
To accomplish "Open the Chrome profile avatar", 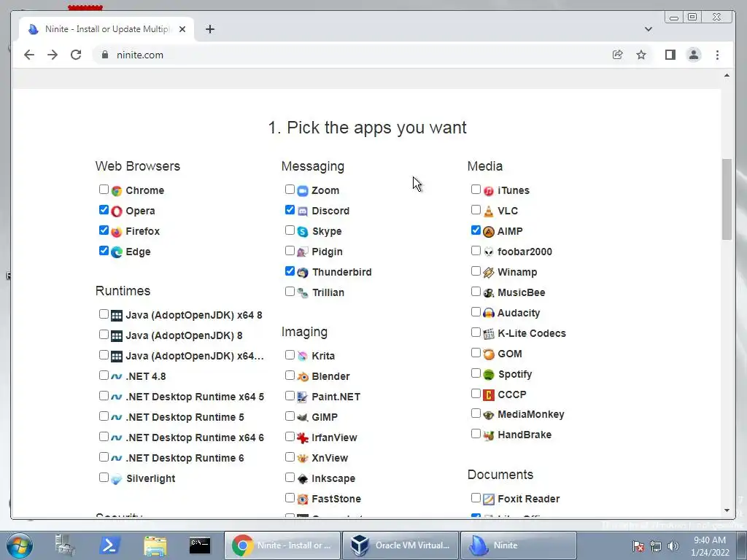I will click(694, 55).
